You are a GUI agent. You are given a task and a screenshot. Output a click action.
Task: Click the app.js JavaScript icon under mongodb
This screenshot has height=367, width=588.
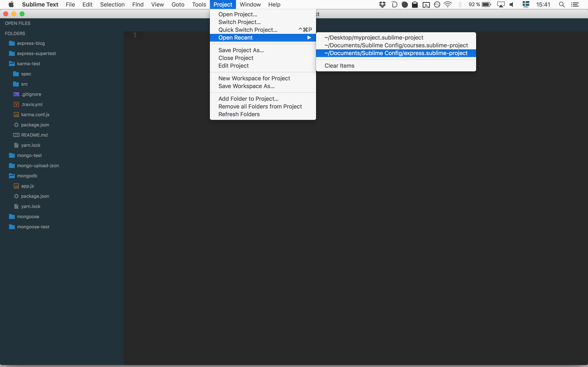(16, 186)
